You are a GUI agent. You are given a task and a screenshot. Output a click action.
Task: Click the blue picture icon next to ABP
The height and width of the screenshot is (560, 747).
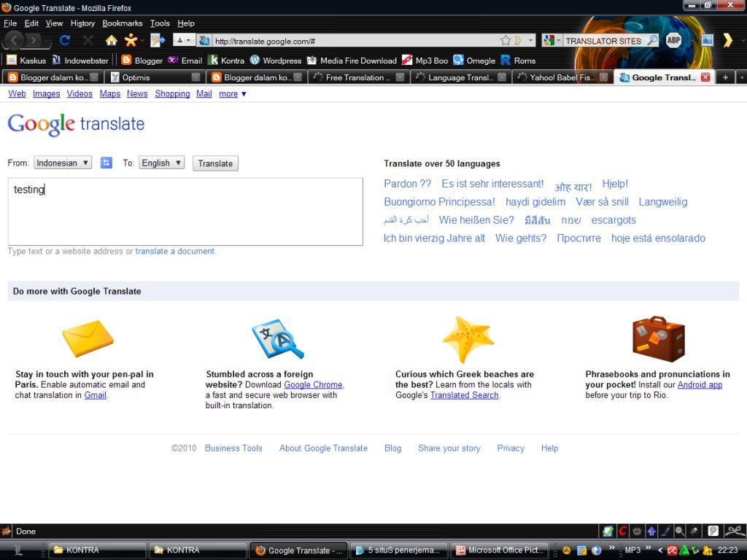point(707,41)
